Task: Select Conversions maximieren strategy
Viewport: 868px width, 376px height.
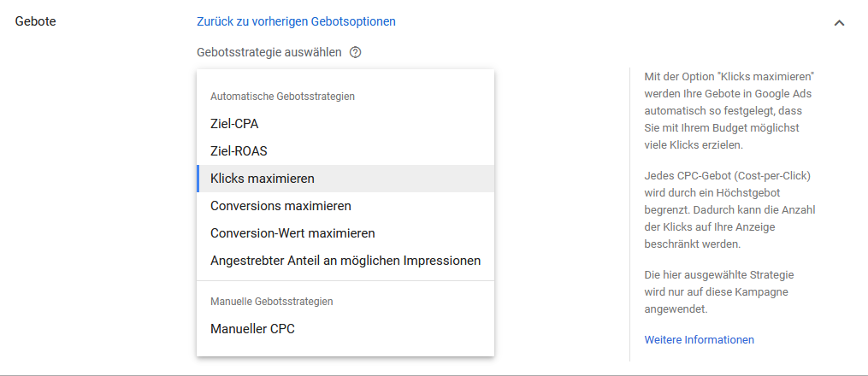Action: [x=280, y=206]
